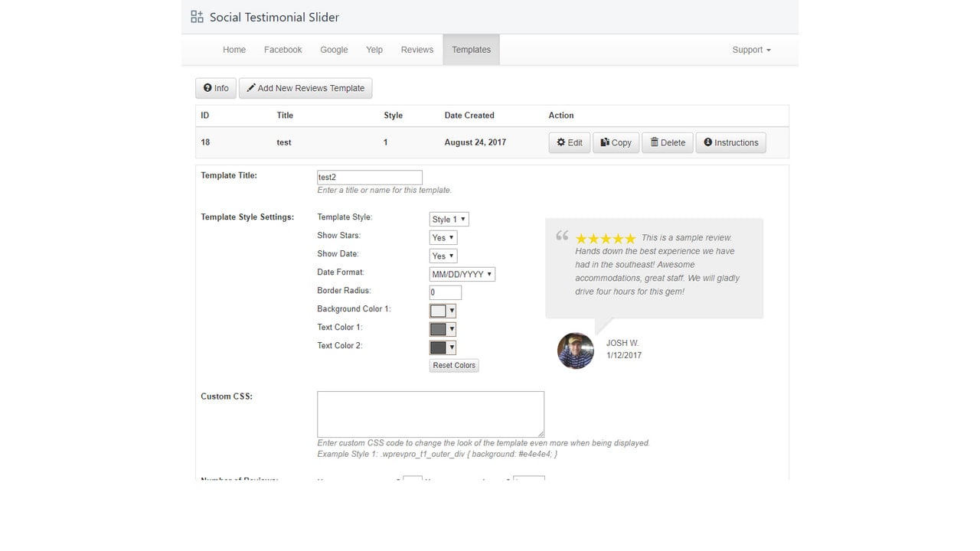
Task: Open the Support menu
Action: coord(751,50)
